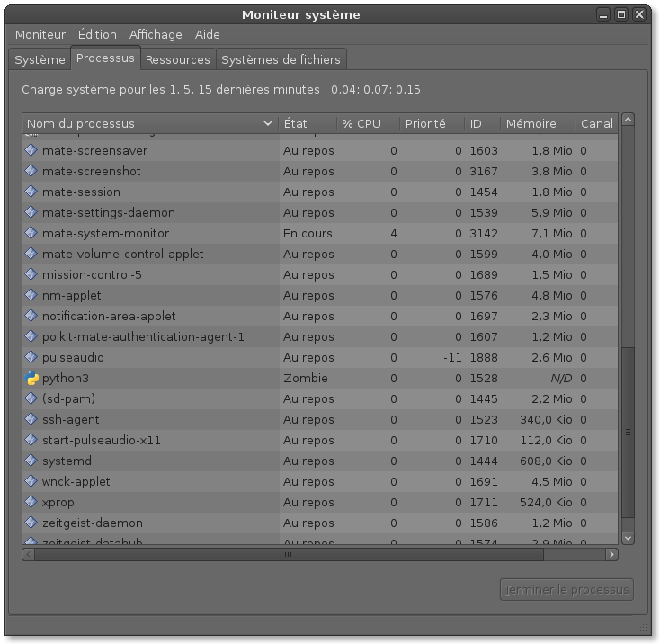Sort by Mémoire column header
The height and width of the screenshot is (644, 660).
click(538, 123)
